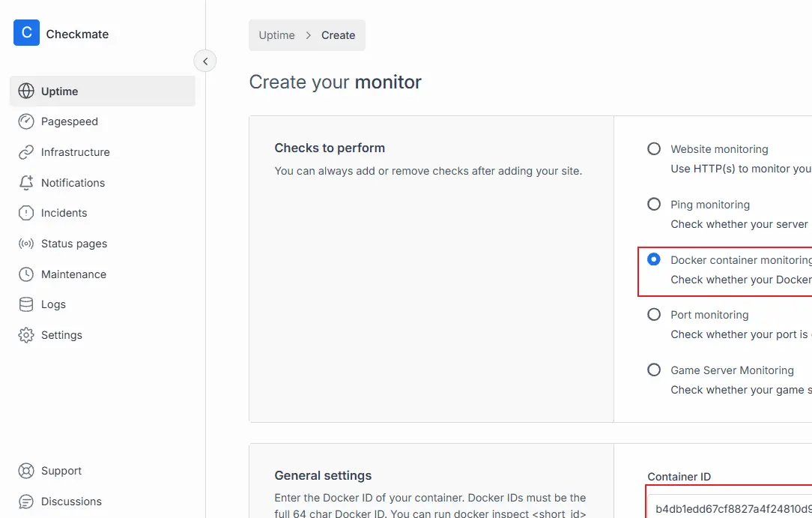The height and width of the screenshot is (518, 812).
Task: Click the Pagespeed gauge icon
Action: [x=26, y=121]
